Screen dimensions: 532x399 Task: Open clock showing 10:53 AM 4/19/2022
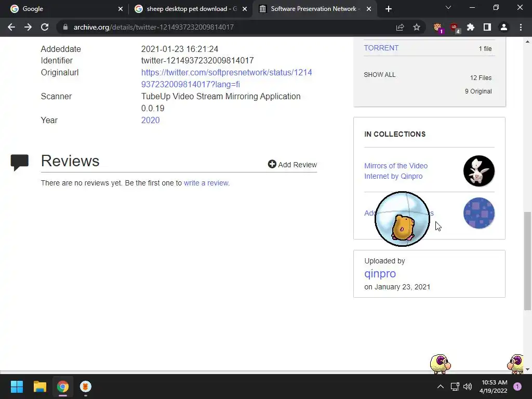494,387
